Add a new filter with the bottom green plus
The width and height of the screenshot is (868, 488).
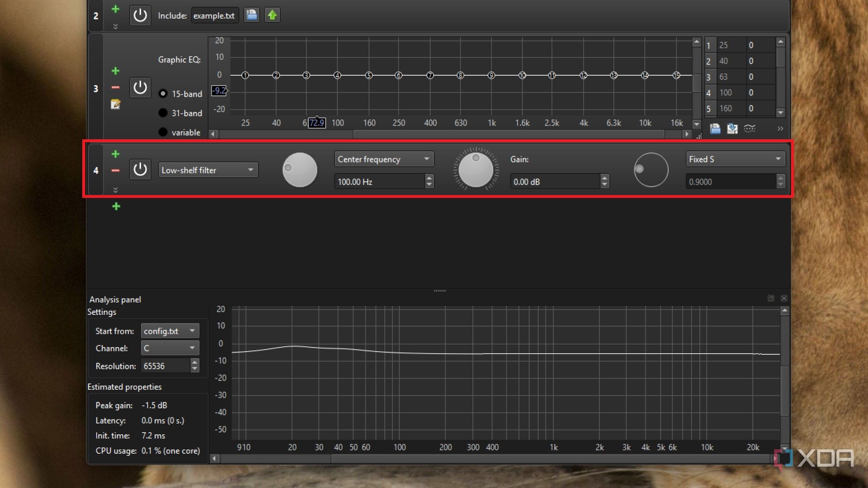(116, 206)
